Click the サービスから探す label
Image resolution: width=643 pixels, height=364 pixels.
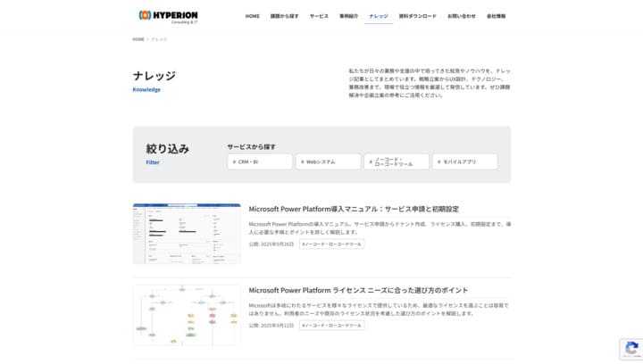(x=251, y=146)
